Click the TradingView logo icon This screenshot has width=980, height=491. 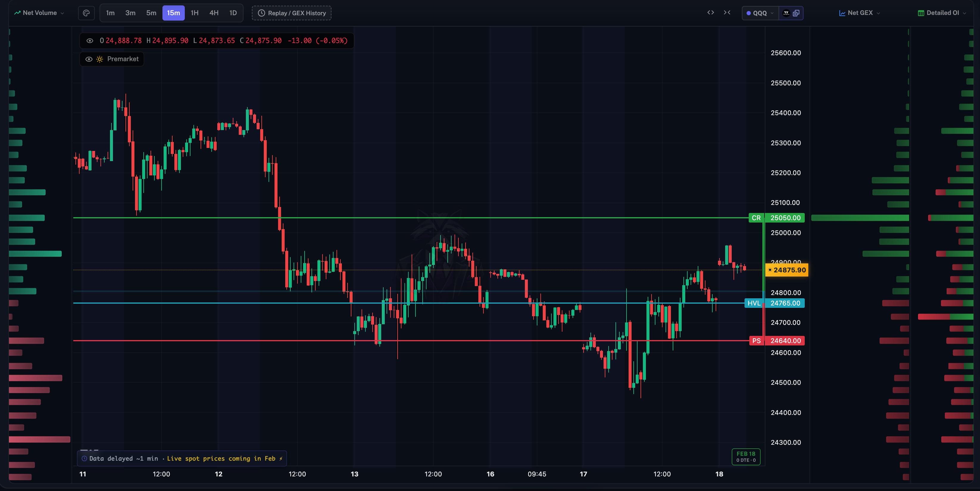pos(786,13)
